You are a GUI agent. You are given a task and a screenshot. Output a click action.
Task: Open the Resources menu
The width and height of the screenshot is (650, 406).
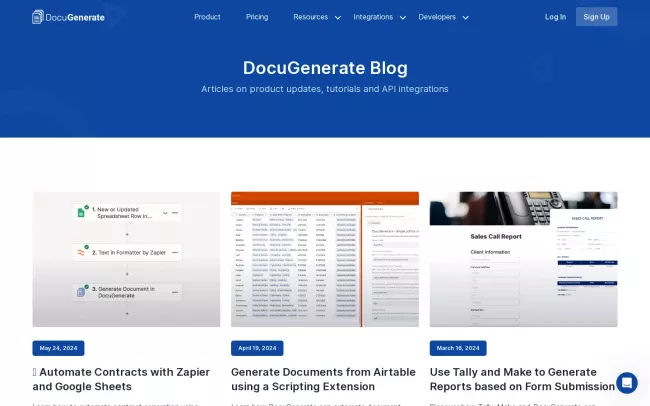click(310, 17)
